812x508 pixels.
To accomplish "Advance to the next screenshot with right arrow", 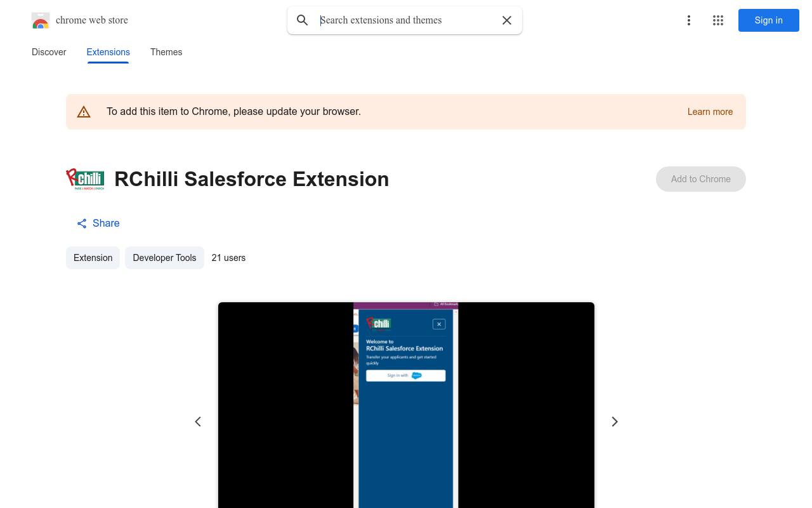I will (x=614, y=422).
